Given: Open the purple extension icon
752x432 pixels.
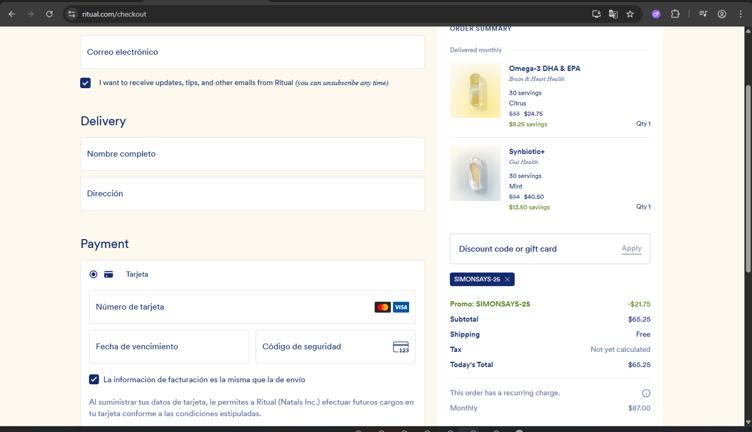Looking at the screenshot, I should pos(656,14).
